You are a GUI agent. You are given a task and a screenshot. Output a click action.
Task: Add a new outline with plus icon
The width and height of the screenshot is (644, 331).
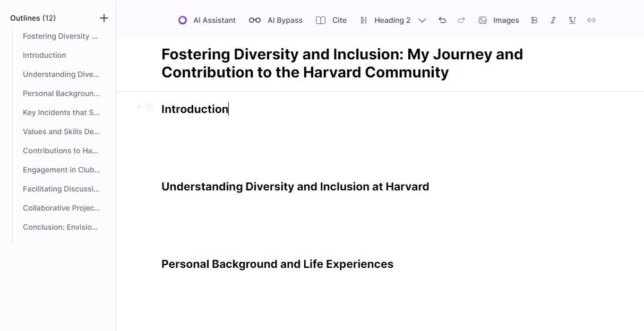(x=104, y=18)
